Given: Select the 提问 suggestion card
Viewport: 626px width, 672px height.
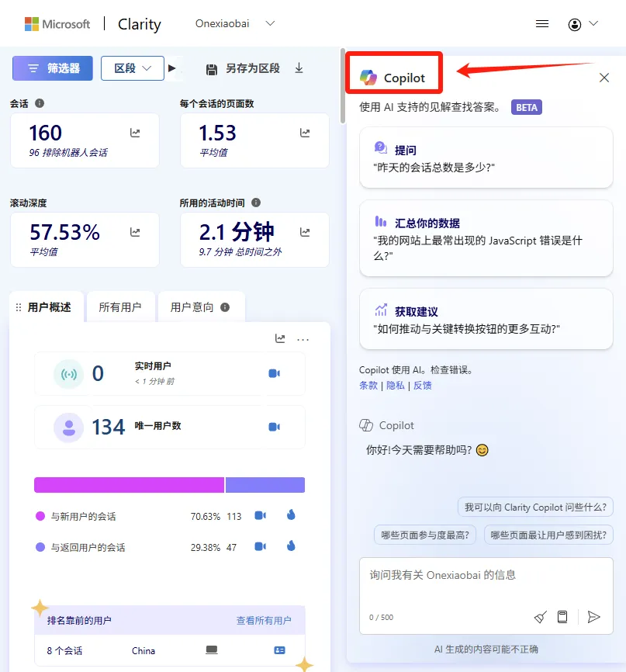Looking at the screenshot, I should (x=486, y=158).
